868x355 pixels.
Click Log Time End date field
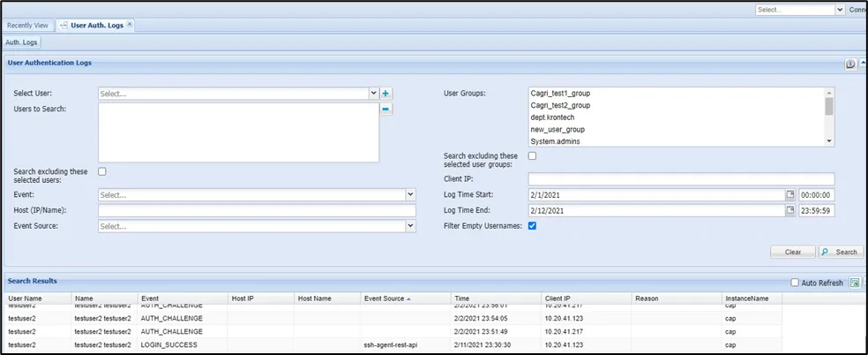tap(656, 210)
